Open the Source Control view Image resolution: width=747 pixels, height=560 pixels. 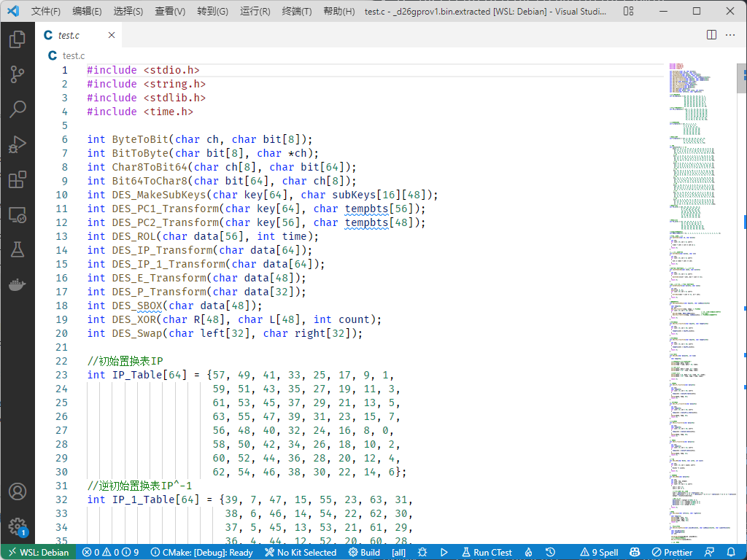click(x=18, y=74)
